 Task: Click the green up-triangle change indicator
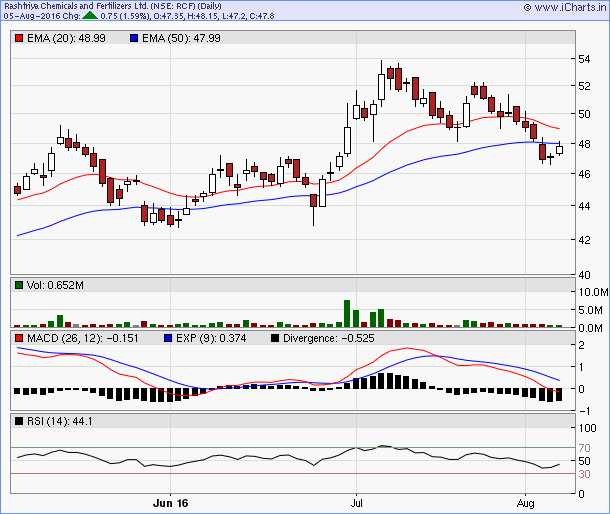click(90, 16)
